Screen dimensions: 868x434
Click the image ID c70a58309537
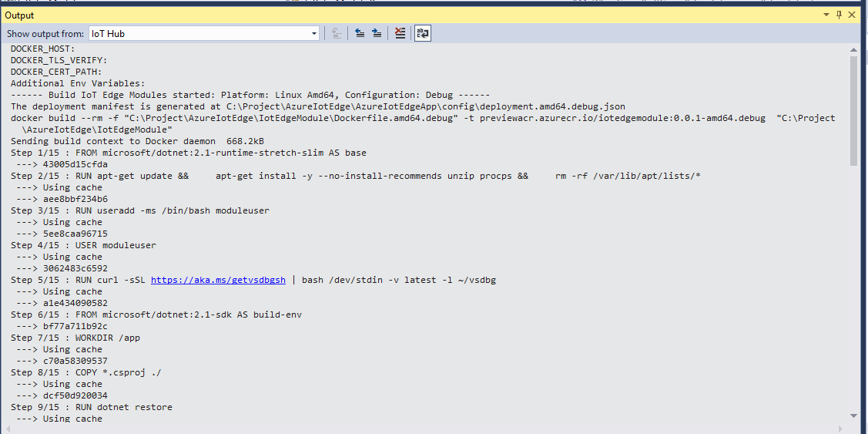75,361
